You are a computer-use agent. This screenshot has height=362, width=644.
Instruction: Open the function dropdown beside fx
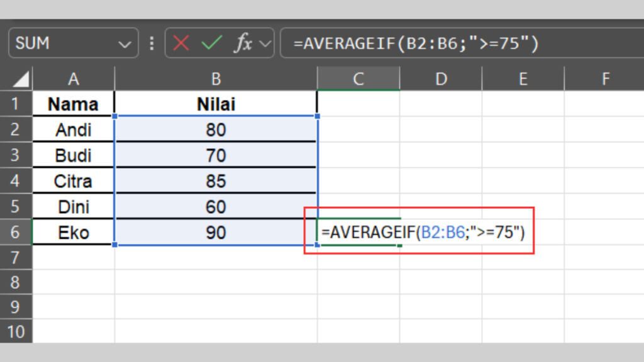click(264, 43)
